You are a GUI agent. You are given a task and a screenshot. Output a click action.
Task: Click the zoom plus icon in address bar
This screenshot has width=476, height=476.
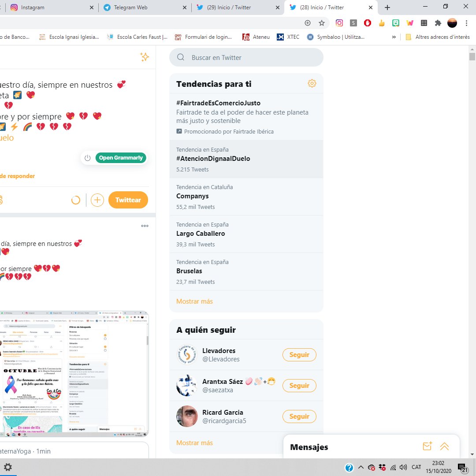point(308,23)
